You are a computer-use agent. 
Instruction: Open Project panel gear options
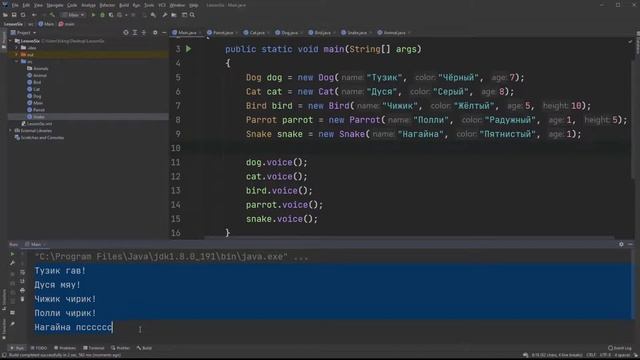coord(155,32)
